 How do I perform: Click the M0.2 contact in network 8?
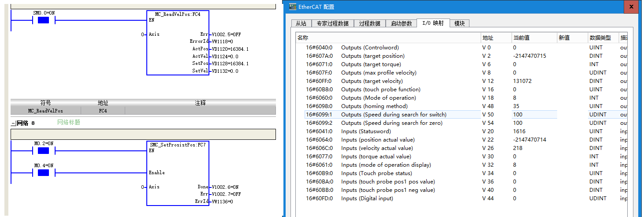(x=43, y=151)
